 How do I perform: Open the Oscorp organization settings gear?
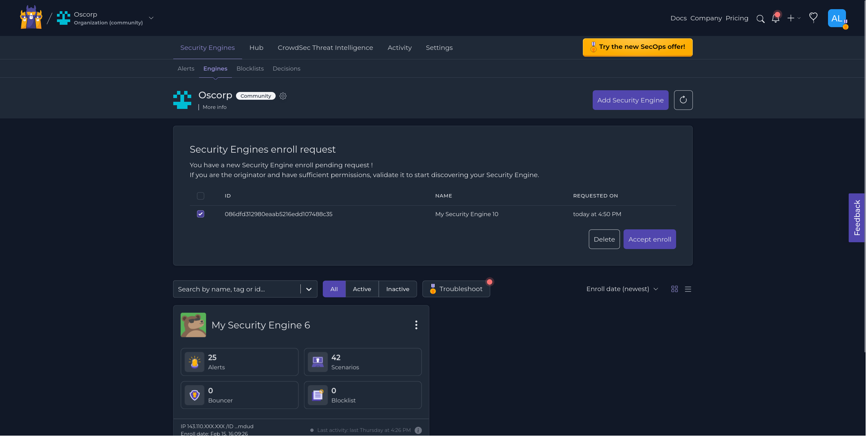[x=283, y=96]
